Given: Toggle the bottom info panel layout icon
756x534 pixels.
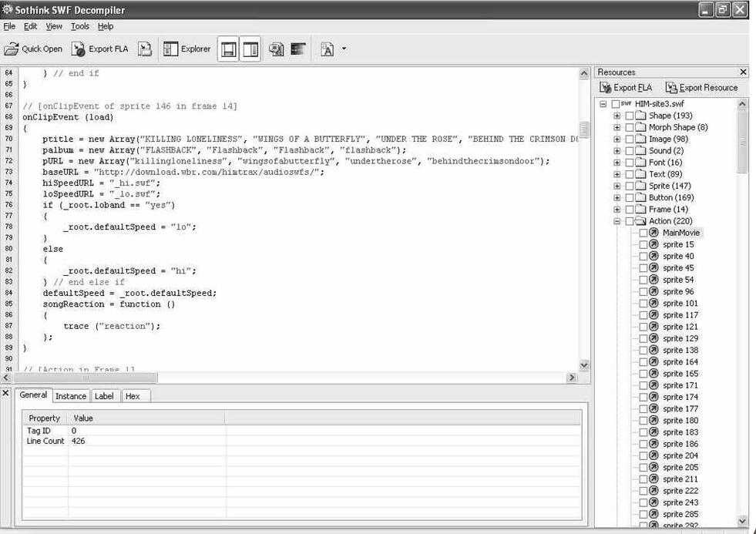Looking at the screenshot, I should point(228,49).
